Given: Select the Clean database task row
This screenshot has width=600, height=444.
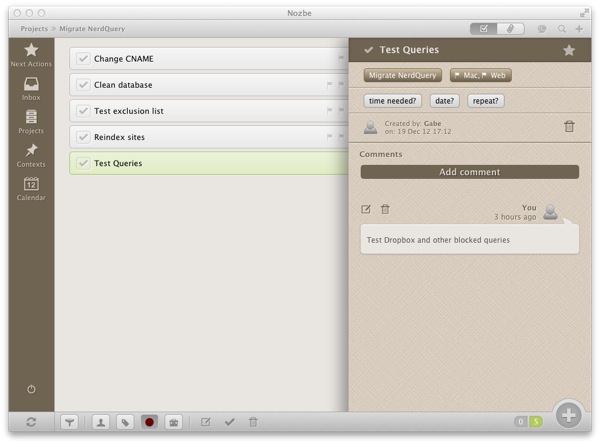Looking at the screenshot, I should point(209,85).
